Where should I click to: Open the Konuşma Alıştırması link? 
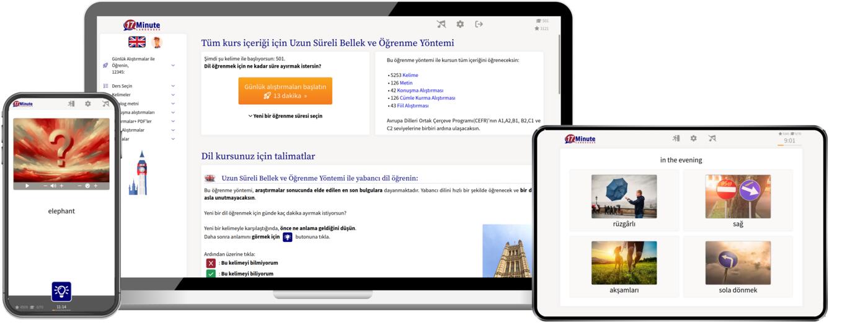[422, 91]
